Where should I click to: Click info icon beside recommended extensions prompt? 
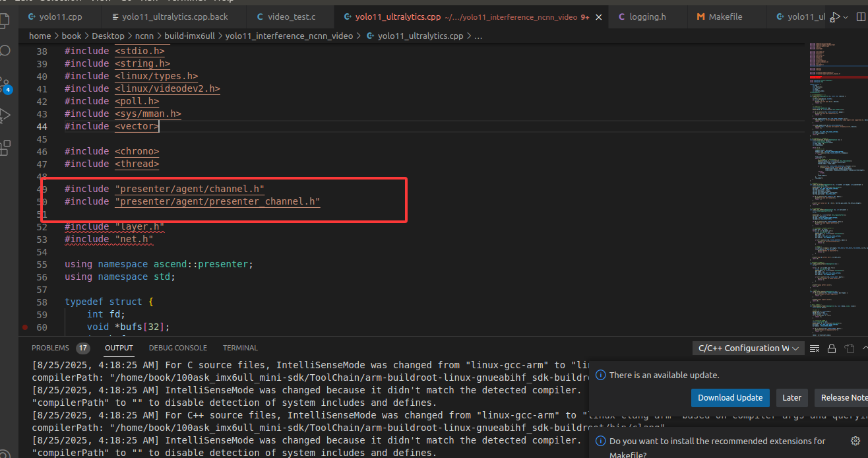coord(600,441)
